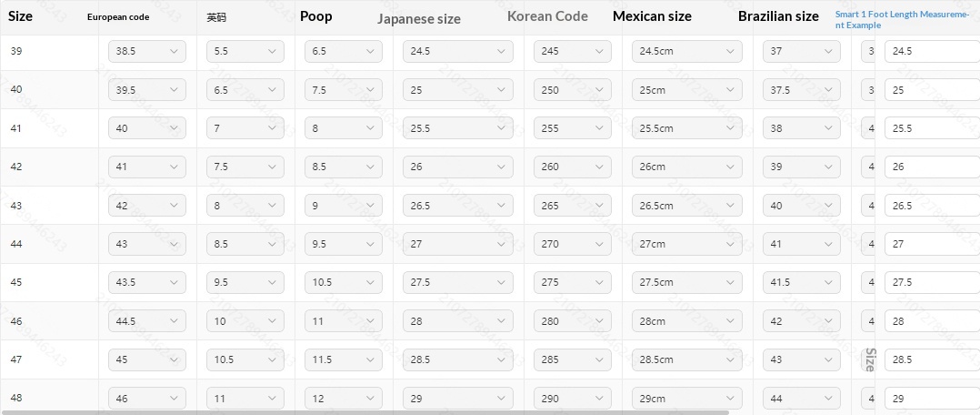Expand 英码 dropdown showing 5.5
This screenshot has height=415, width=980.
coord(245,52)
